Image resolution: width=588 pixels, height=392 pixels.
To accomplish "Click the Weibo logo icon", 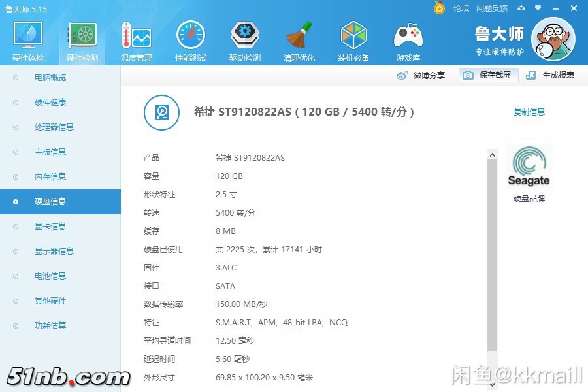I will (402, 75).
